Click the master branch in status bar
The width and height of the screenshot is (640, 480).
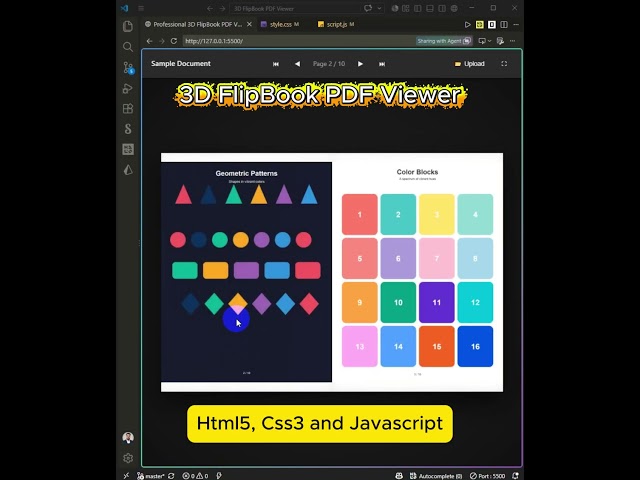point(151,476)
